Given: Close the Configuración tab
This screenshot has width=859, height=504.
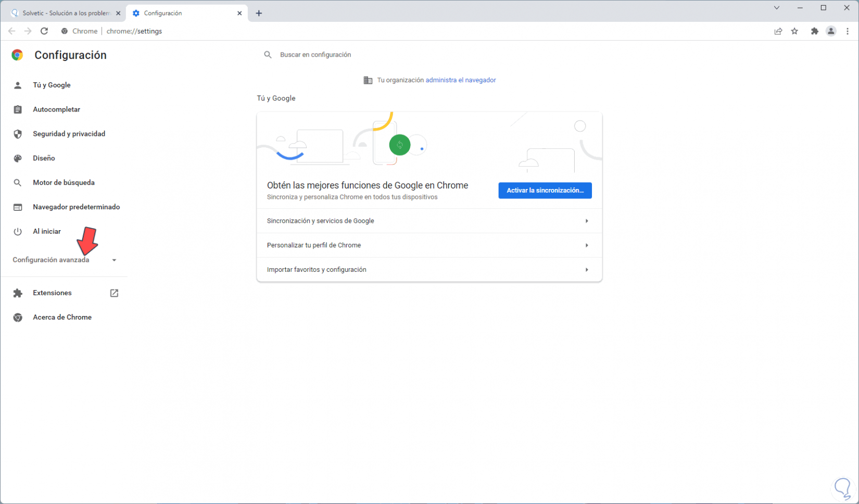Looking at the screenshot, I should click(239, 14).
